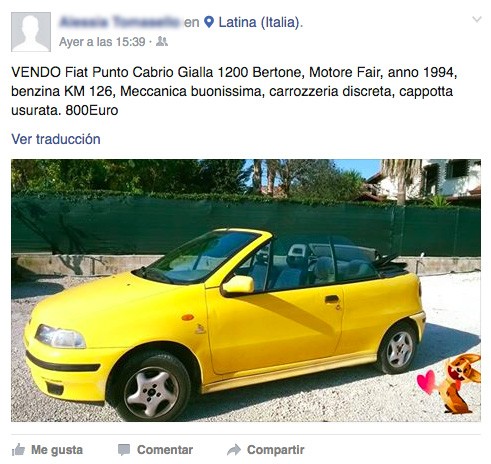
Task: Click the pink heart sticker
Action: tap(426, 382)
